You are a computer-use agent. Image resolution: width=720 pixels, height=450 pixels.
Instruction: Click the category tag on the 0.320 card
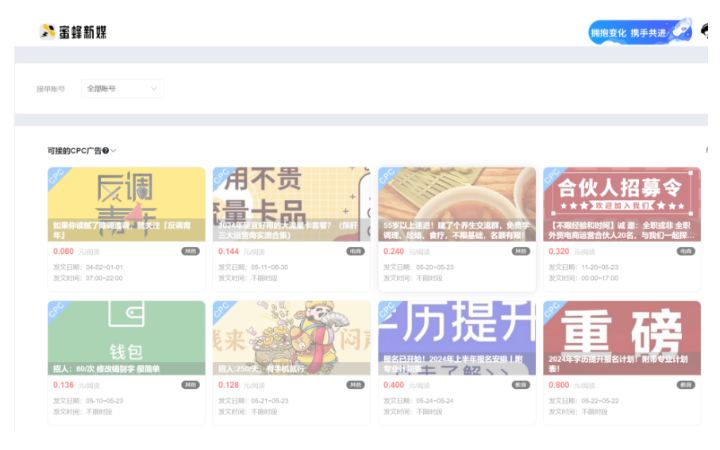pyautogui.click(x=685, y=252)
